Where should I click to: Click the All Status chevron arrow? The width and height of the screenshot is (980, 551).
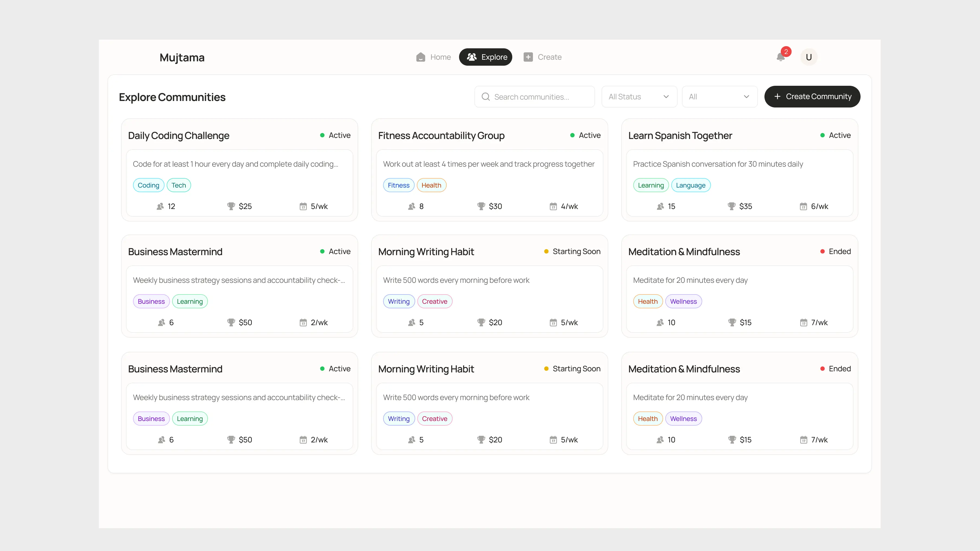(x=666, y=97)
